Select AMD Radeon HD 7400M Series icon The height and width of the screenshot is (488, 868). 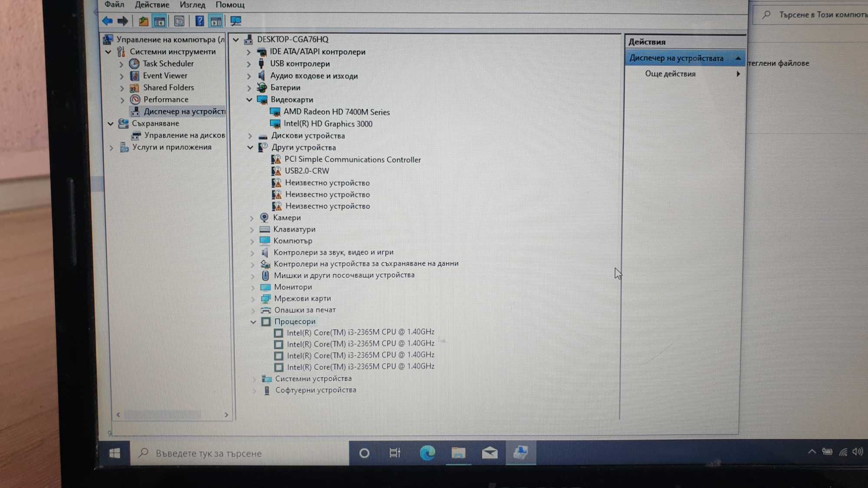[x=275, y=112]
